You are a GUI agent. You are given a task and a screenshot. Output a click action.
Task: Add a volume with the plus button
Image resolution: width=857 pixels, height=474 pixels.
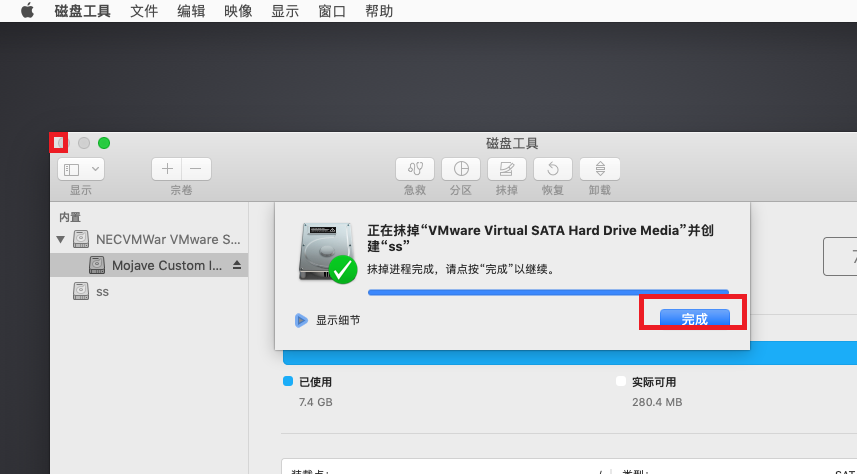click(167, 169)
